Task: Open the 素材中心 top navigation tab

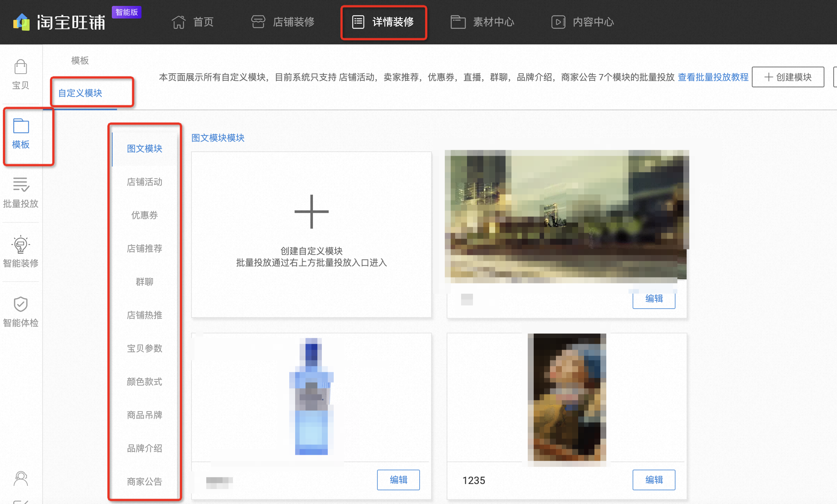Action: [483, 22]
